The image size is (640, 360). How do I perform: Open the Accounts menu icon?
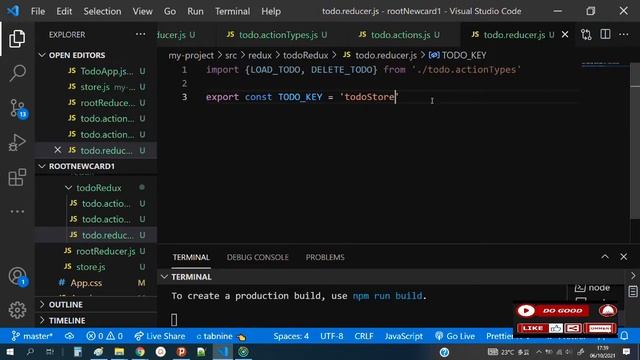[x=17, y=276]
